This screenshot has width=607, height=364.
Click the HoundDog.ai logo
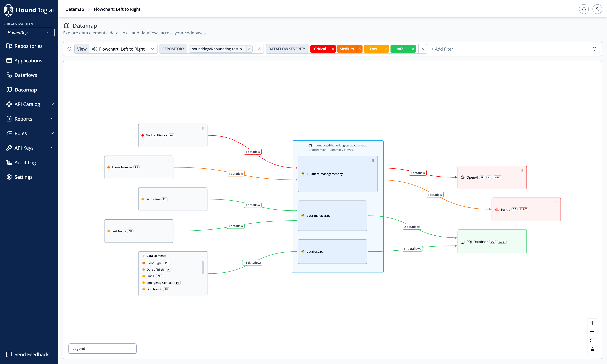(29, 10)
